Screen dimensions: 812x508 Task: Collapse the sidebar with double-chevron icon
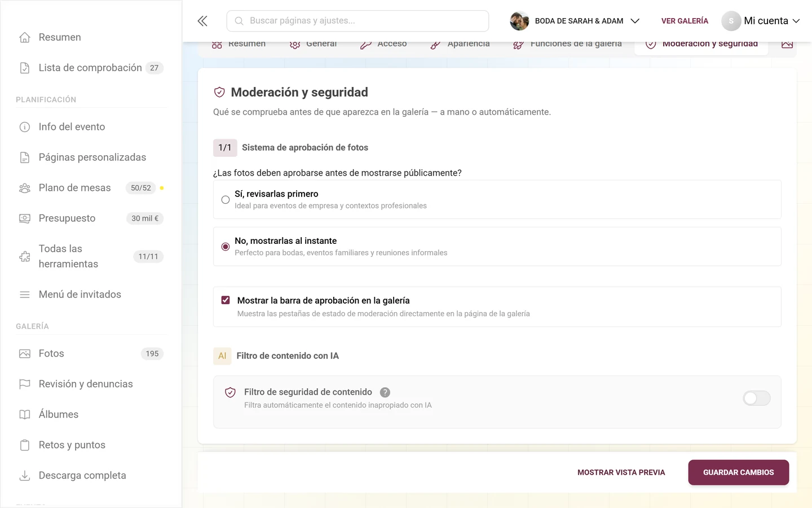[202, 21]
